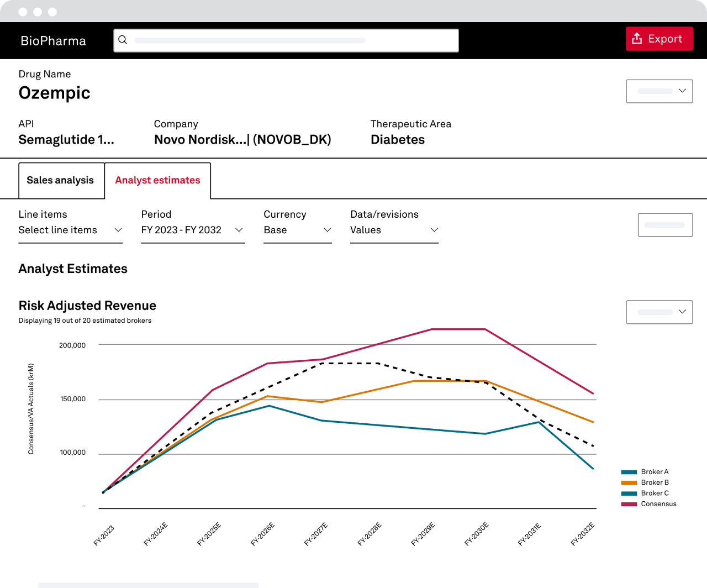
Task: Switch to the Sales analysis tab
Action: [61, 180]
